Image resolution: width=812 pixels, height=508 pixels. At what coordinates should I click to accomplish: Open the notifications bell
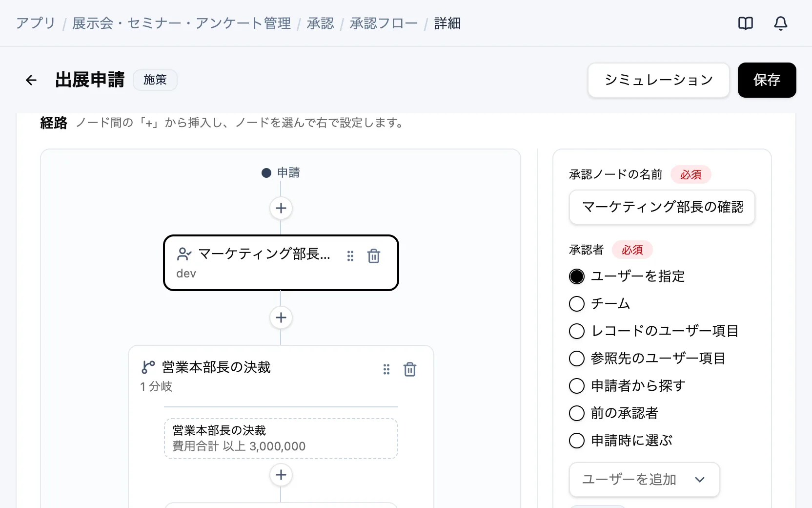point(781,23)
